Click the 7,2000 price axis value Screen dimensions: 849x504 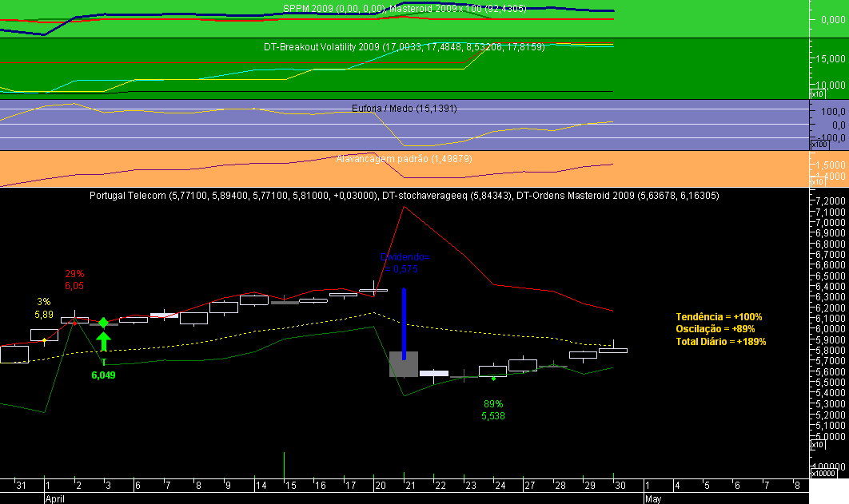830,201
